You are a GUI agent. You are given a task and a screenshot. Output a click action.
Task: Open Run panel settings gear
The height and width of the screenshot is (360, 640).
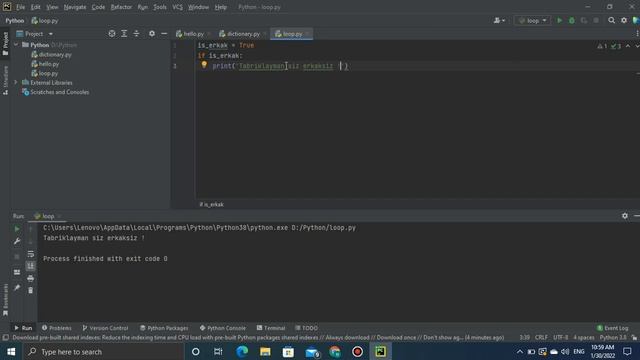(x=624, y=216)
